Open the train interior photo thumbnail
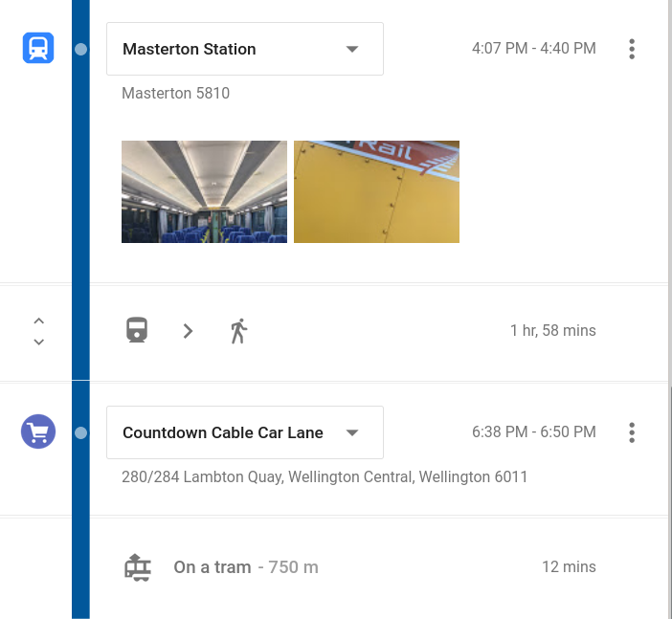 (205, 191)
